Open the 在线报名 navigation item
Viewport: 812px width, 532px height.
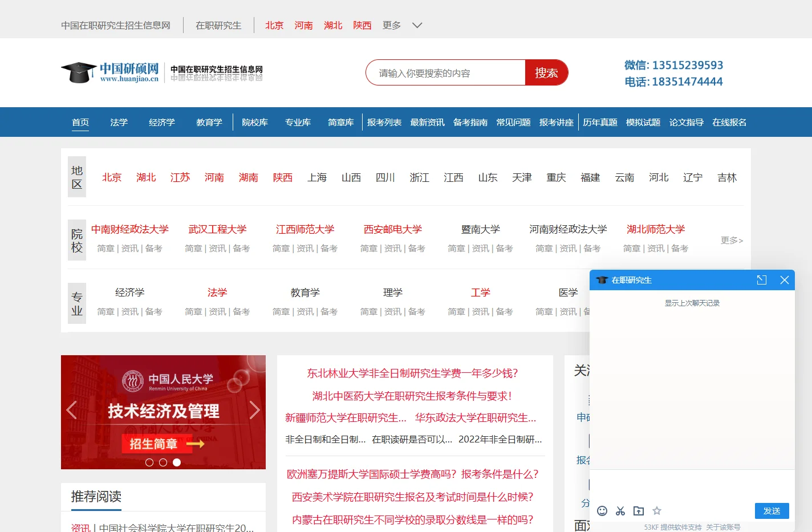[x=729, y=123]
